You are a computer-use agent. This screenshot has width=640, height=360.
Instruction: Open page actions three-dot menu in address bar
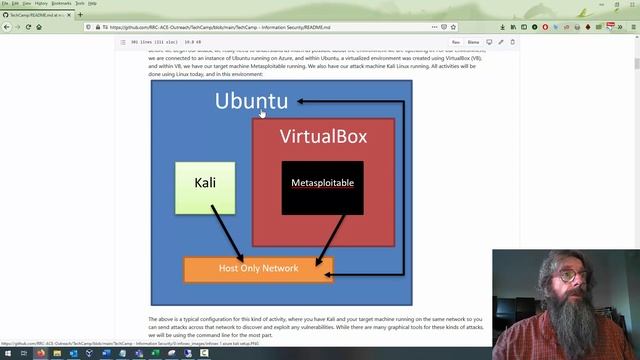tap(434, 27)
